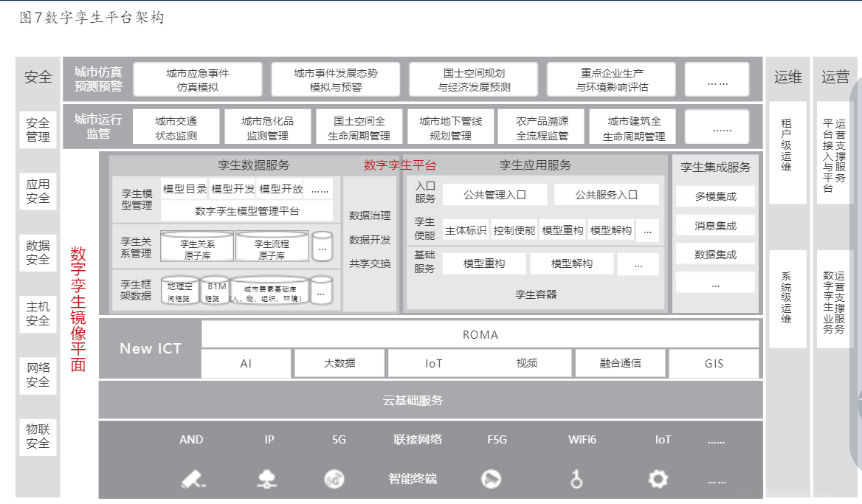Click the GIS box
This screenshot has height=504, width=862.
(x=714, y=363)
